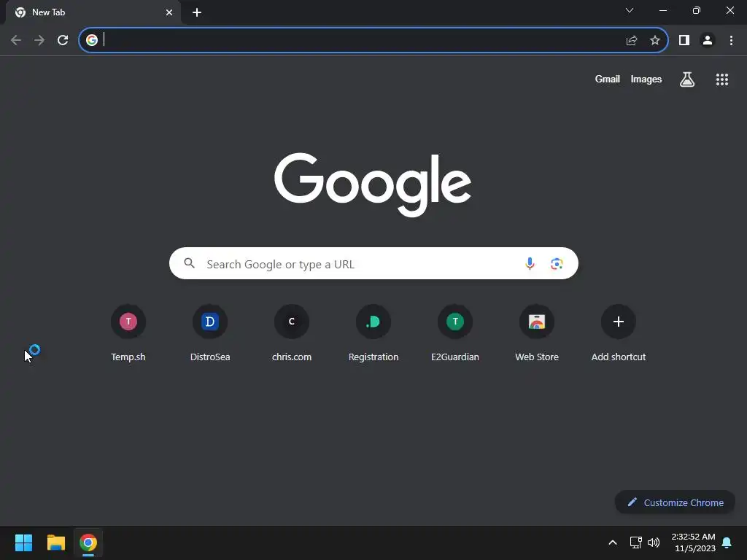Close the New Tab tab

[x=169, y=12]
